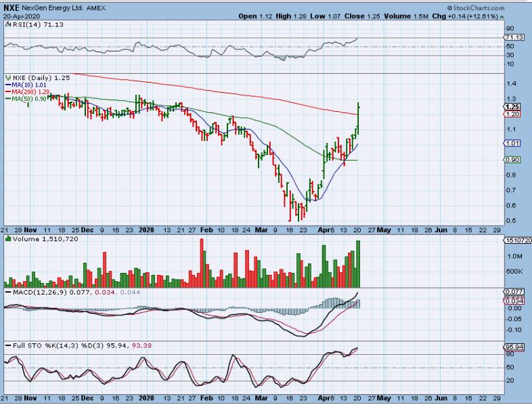This screenshot has height=405, width=532.
Task: Click the 0.90 green MA tag on right axis
Action: pyautogui.click(x=512, y=160)
